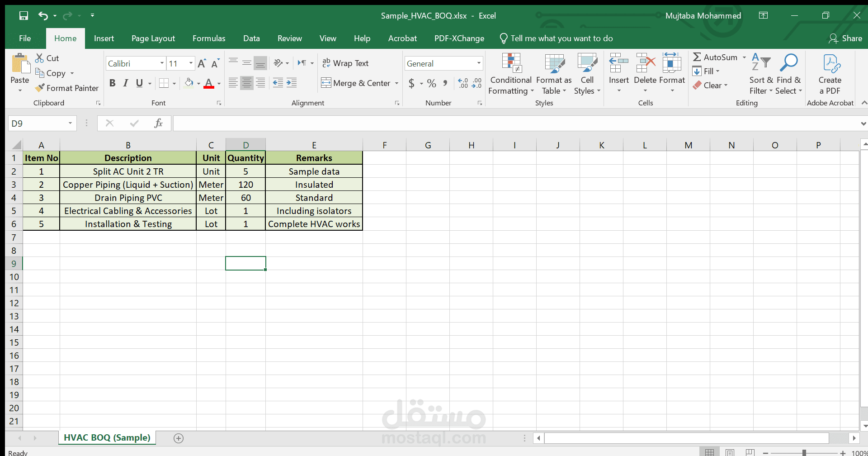
Task: Toggle Italic formatting
Action: [126, 83]
